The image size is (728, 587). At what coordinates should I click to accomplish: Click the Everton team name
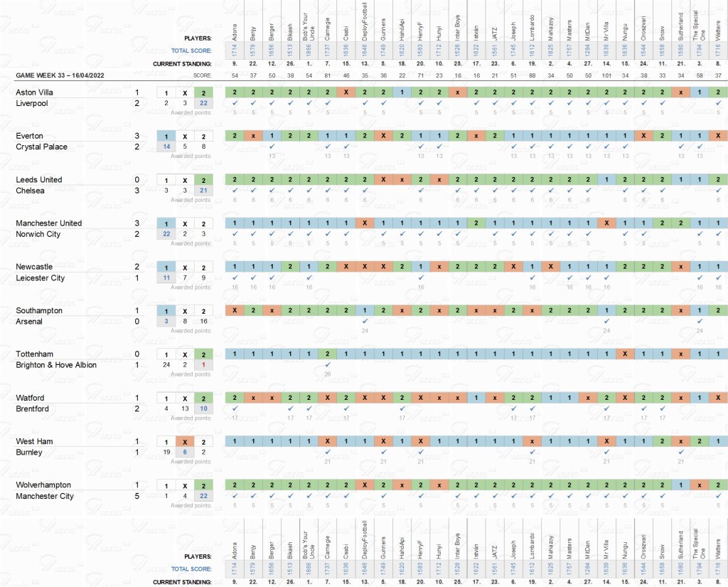pyautogui.click(x=31, y=136)
